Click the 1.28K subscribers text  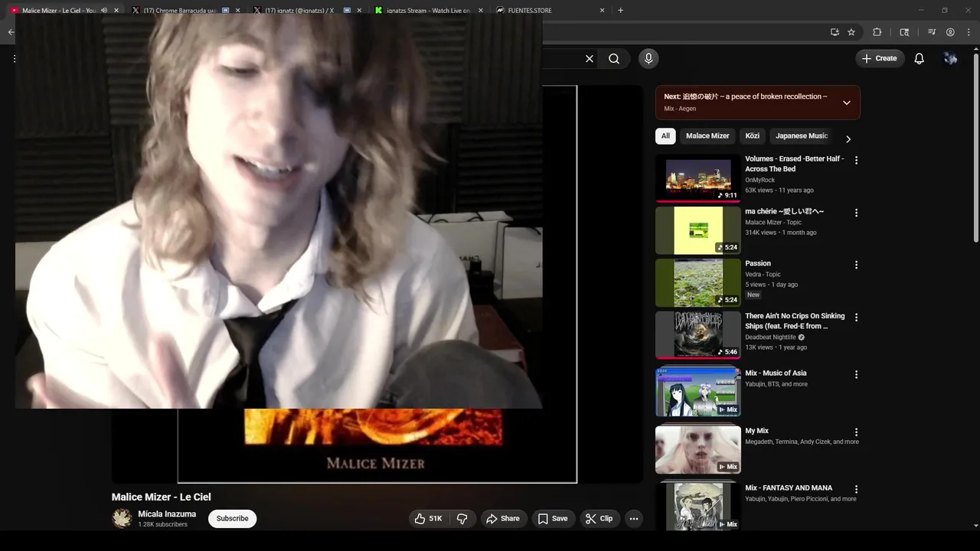[162, 525]
